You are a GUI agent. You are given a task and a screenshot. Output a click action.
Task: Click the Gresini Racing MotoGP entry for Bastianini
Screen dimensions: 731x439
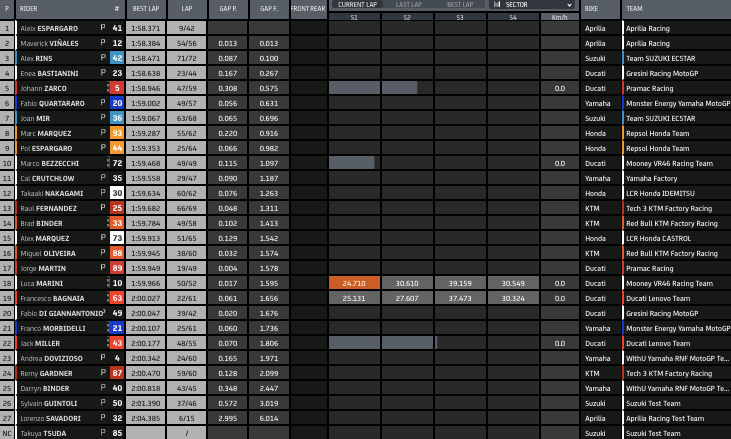[662, 73]
